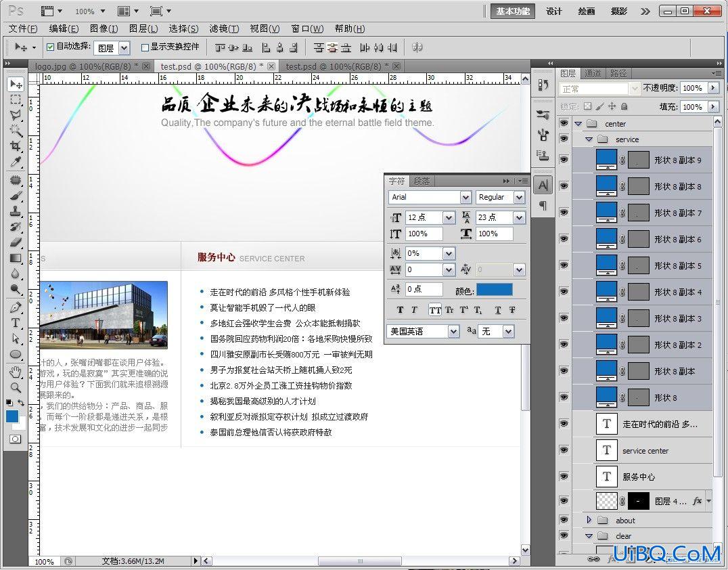Select the Clone Stamp tool

point(16,211)
